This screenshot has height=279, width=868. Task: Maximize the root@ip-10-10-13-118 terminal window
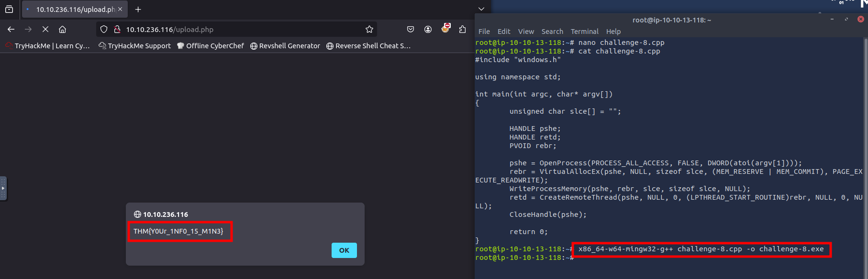pyautogui.click(x=846, y=19)
